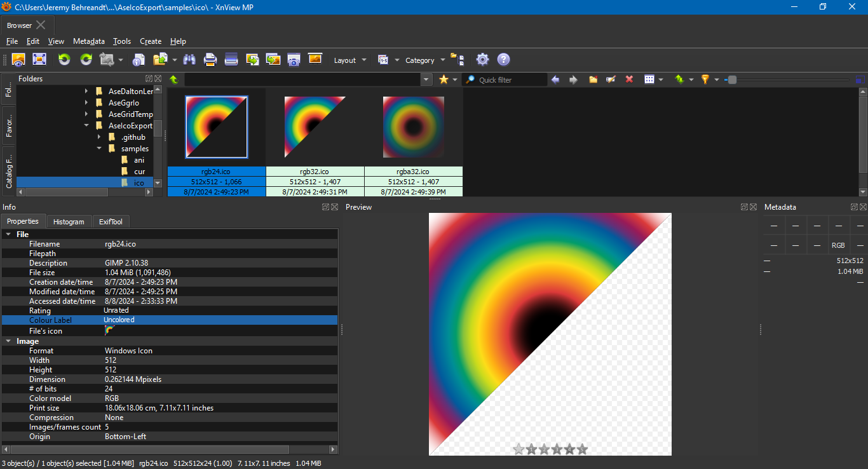Select the rgba32.ico thumbnail
This screenshot has width=868, height=469.
413,127
